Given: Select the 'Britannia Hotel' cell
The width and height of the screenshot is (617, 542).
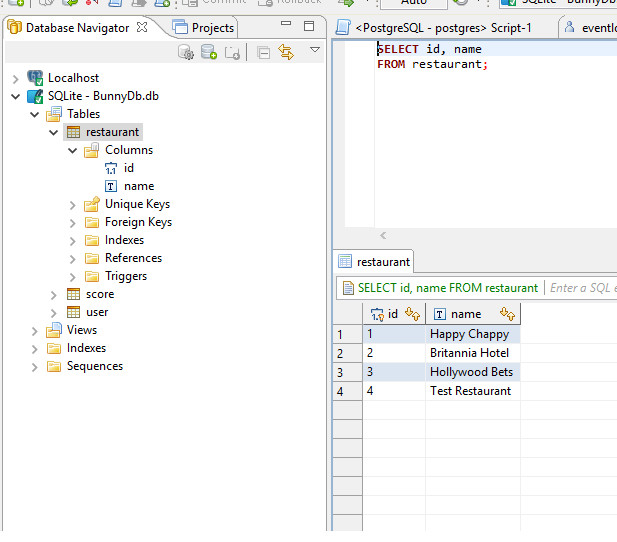Looking at the screenshot, I should click(473, 353).
